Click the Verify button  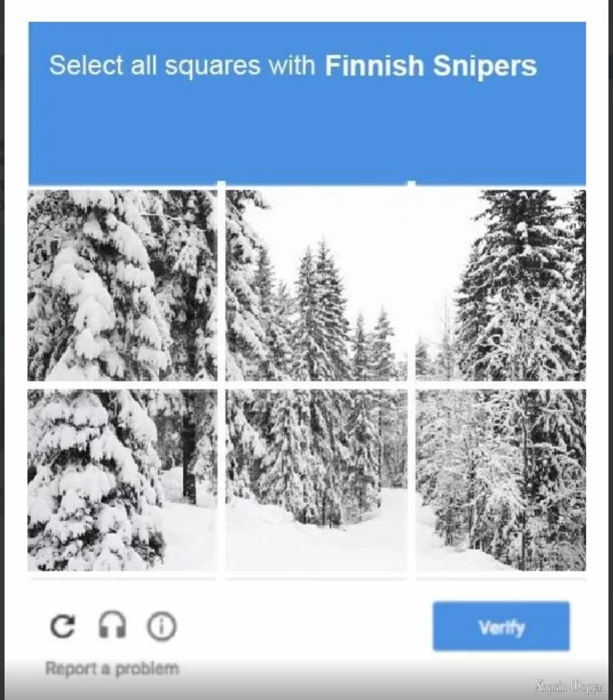(x=501, y=626)
